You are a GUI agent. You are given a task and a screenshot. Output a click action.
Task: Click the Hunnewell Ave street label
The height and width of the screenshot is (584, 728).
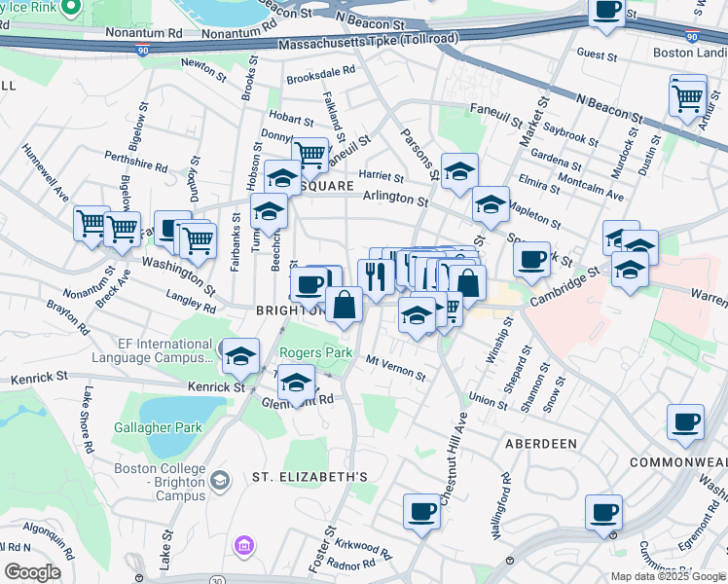click(x=45, y=172)
